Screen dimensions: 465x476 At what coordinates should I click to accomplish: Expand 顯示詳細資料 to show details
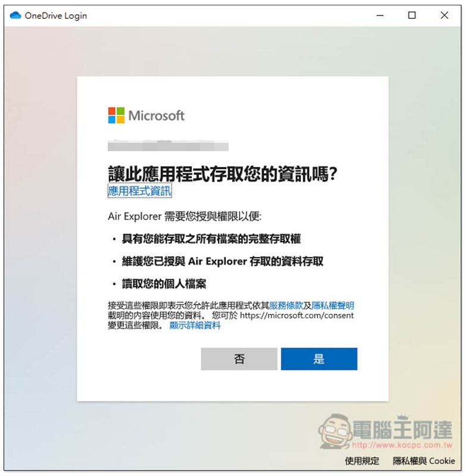[x=195, y=325]
